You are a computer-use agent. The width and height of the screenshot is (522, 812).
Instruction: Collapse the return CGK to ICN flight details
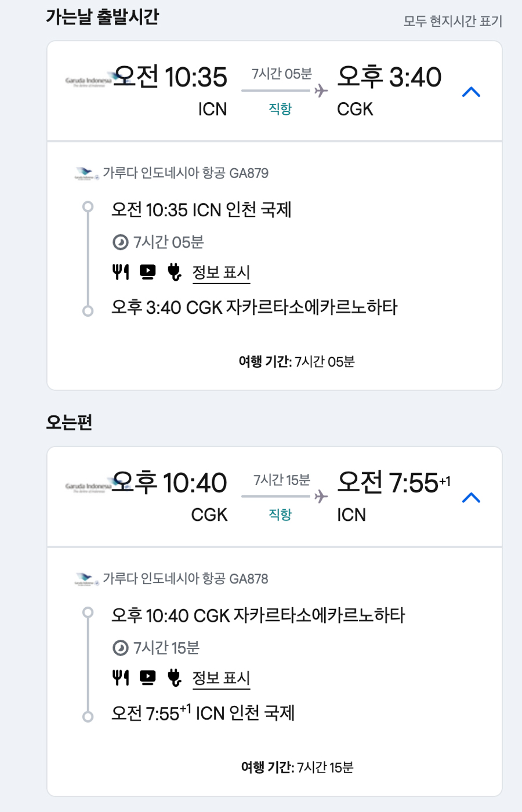click(x=471, y=498)
